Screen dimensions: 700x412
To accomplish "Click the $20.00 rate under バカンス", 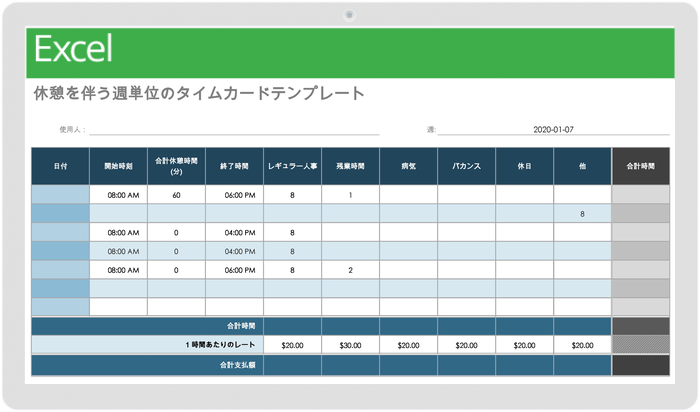I will click(467, 345).
